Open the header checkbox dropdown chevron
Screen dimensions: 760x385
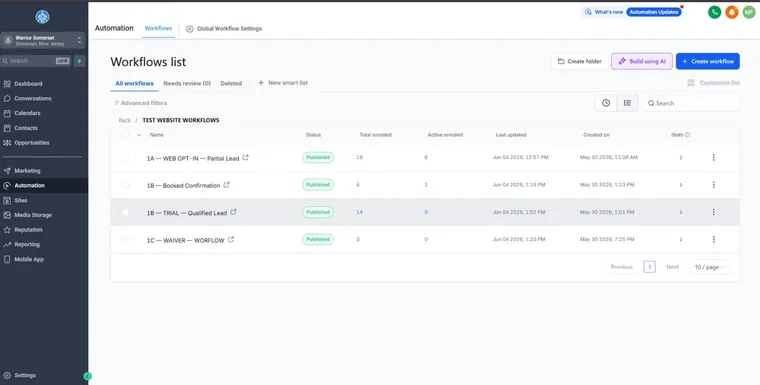[139, 135]
